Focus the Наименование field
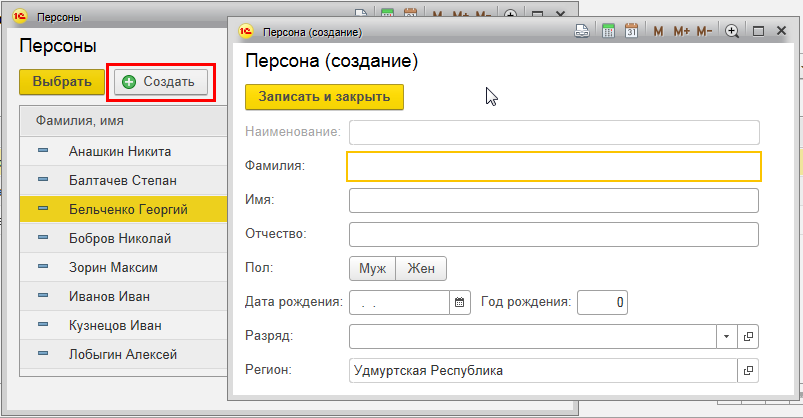803x418 pixels. pyautogui.click(x=554, y=132)
